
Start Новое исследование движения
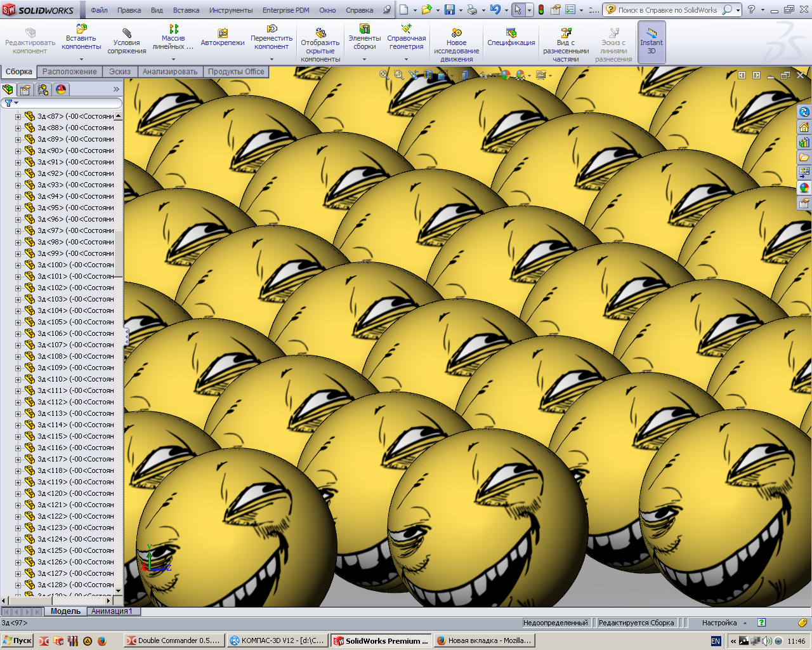click(x=456, y=44)
